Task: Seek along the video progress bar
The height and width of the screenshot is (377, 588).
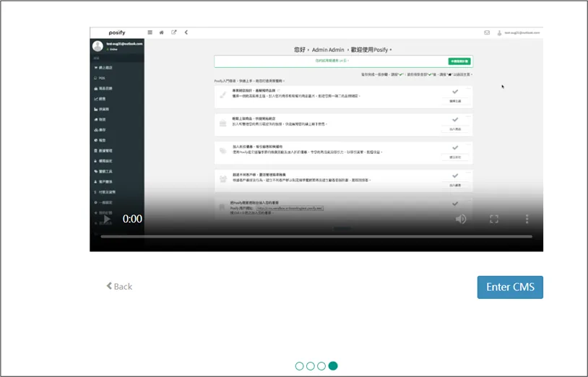Action: [316, 236]
